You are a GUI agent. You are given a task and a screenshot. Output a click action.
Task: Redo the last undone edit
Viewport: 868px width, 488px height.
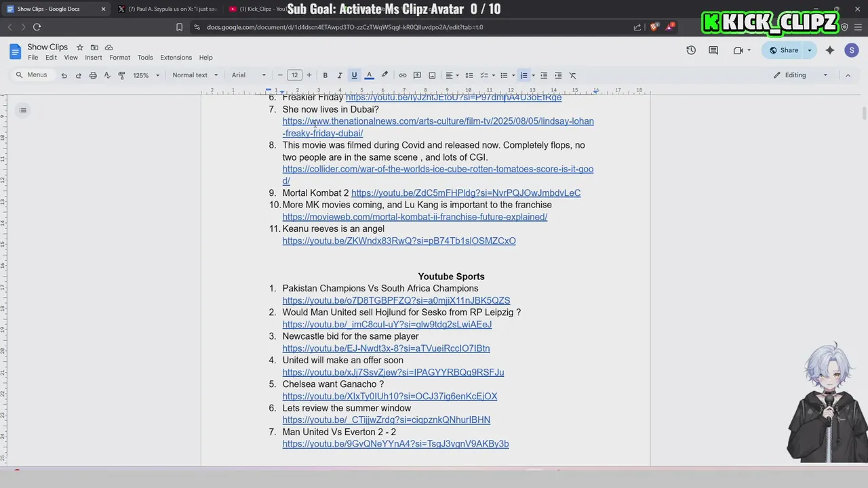click(x=78, y=75)
